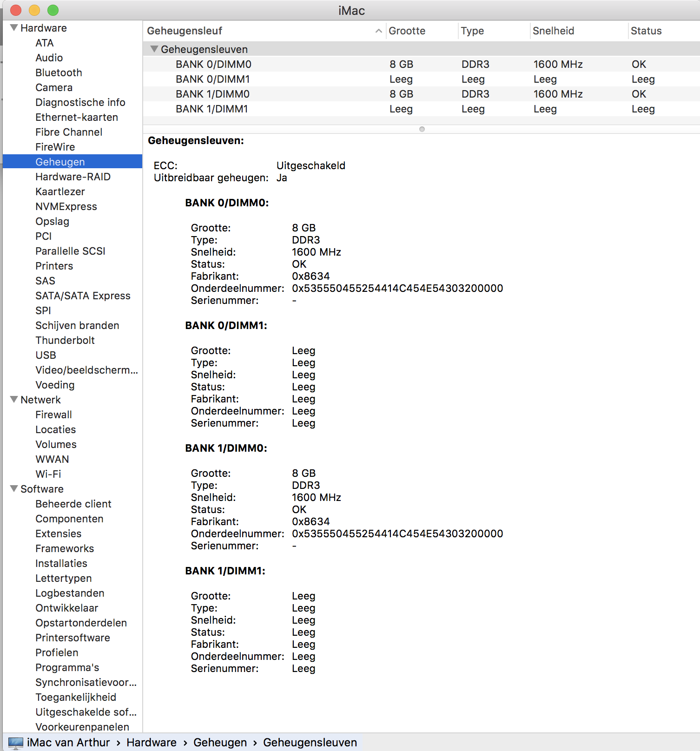The width and height of the screenshot is (700, 751).
Task: Open the FireWire entry
Action: [x=55, y=147]
